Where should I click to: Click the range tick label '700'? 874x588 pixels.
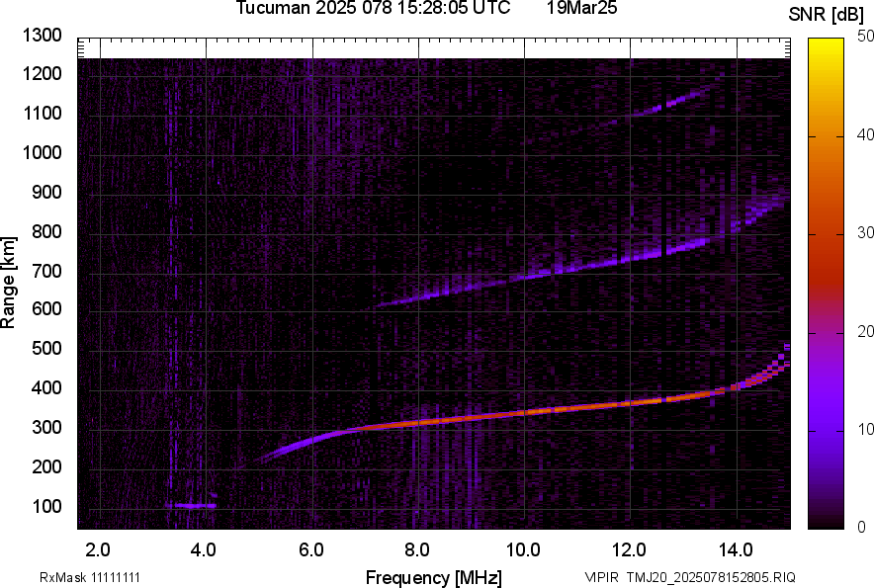46,272
